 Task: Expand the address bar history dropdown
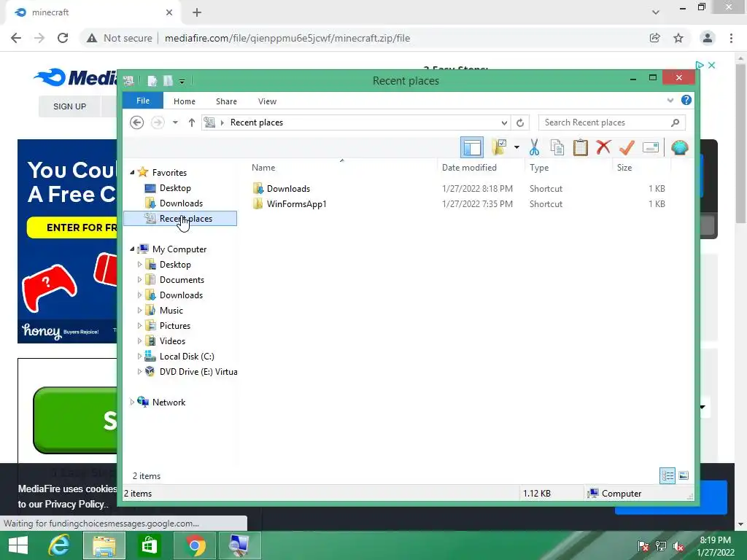click(x=504, y=122)
